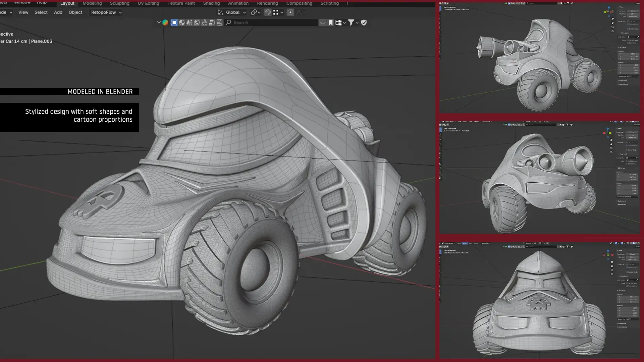Click the camera view gizmo in top-right viewport
644x362 pixels.
pyautogui.click(x=612, y=27)
